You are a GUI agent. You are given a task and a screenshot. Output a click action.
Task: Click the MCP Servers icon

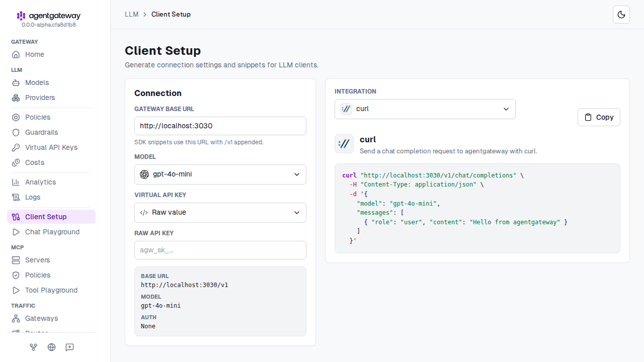coord(16,260)
